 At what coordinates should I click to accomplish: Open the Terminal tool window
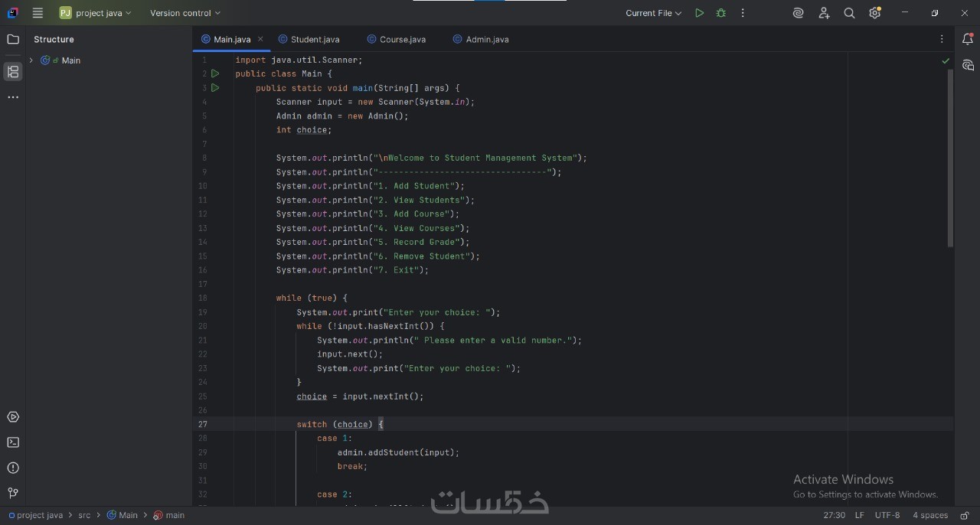13,442
